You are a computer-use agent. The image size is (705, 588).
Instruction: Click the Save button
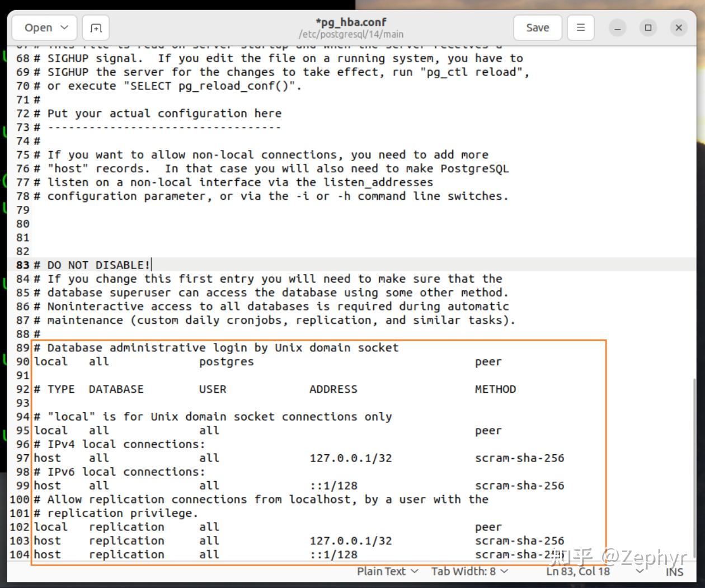[x=537, y=27]
